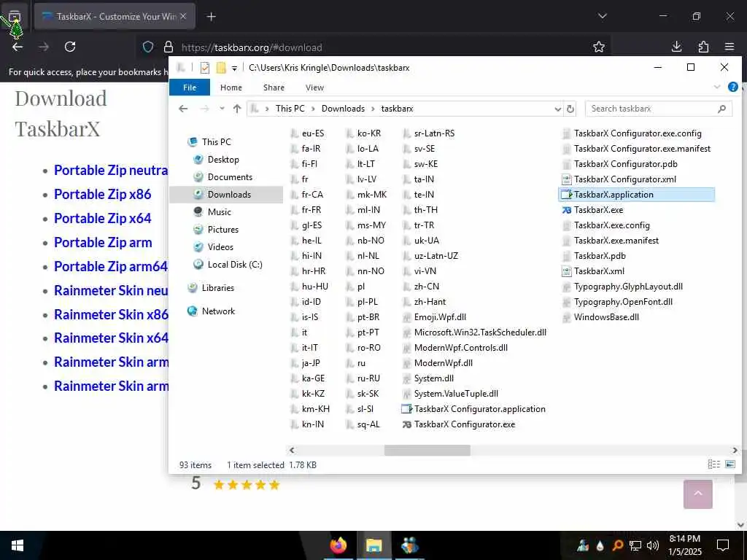This screenshot has height=560, width=747.
Task: Select the TaskbarX Firefox tab
Action: [x=115, y=17]
